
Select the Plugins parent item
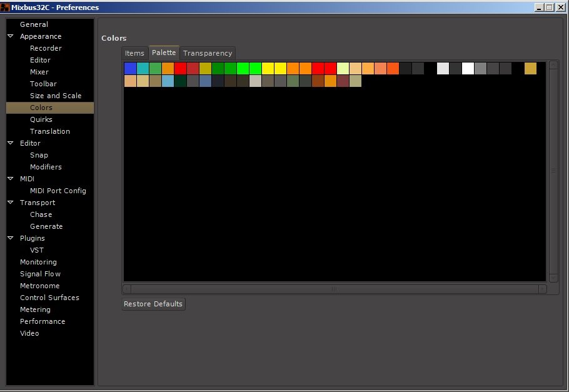click(x=33, y=238)
